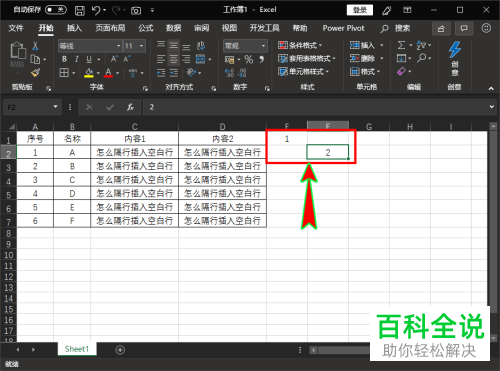Click the Comments icon button
The image size is (500, 371).
(464, 29)
